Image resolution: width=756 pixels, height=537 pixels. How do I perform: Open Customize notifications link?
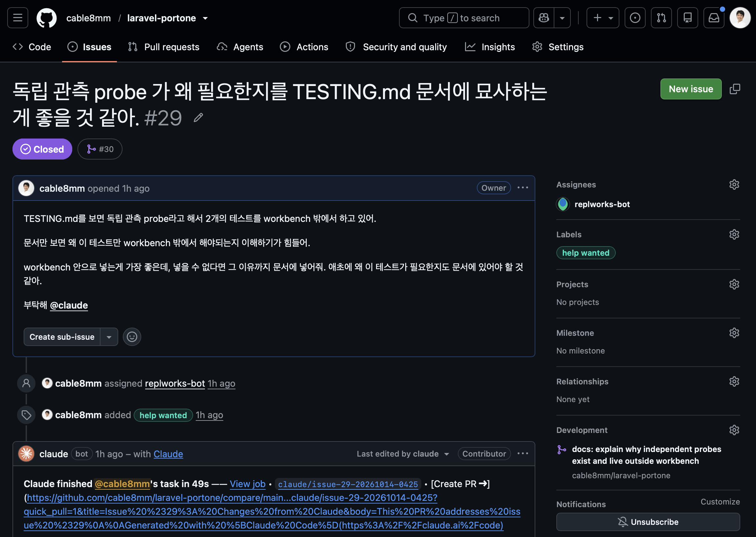point(720,502)
